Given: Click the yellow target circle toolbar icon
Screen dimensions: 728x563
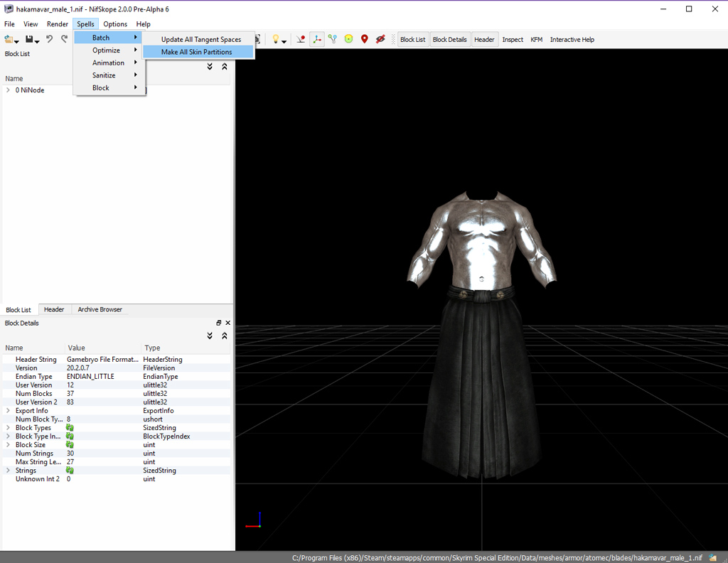Looking at the screenshot, I should [348, 39].
